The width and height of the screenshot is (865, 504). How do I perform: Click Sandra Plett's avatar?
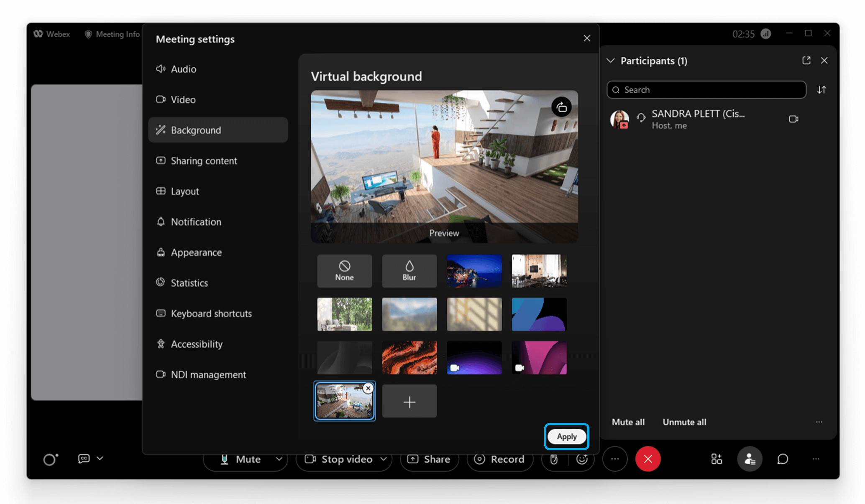tap(619, 119)
